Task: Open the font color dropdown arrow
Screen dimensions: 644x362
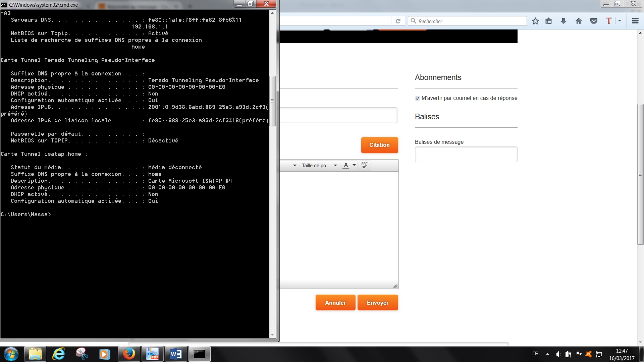Action: 354,165
